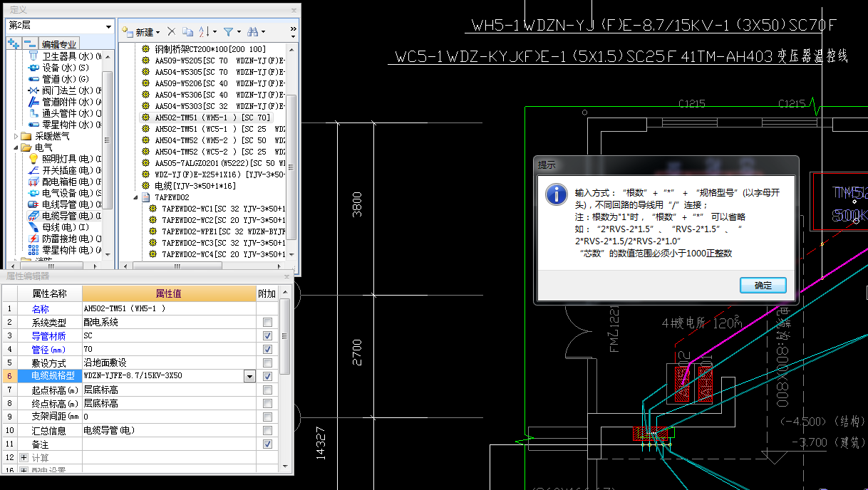Click the 名称 value field
The height and width of the screenshot is (490, 868).
click(169, 309)
